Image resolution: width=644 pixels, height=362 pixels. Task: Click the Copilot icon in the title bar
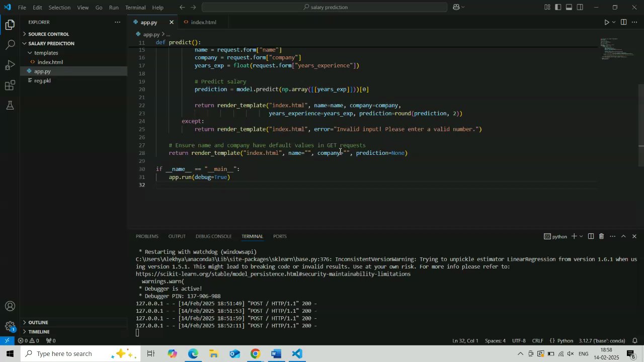[x=456, y=8]
